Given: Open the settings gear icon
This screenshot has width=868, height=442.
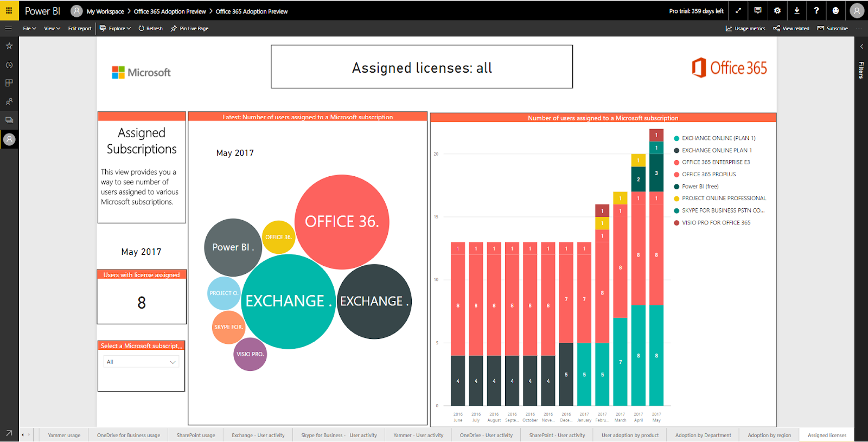Looking at the screenshot, I should (777, 10).
